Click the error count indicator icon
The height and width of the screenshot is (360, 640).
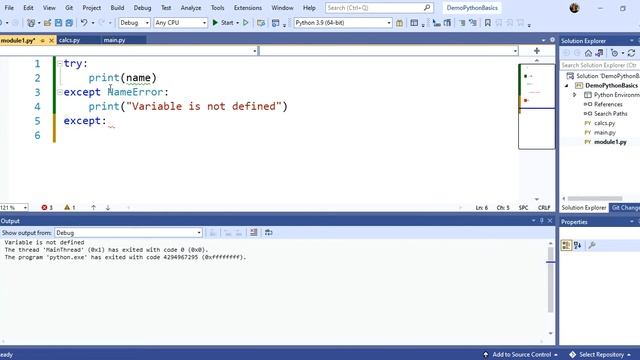point(44,207)
